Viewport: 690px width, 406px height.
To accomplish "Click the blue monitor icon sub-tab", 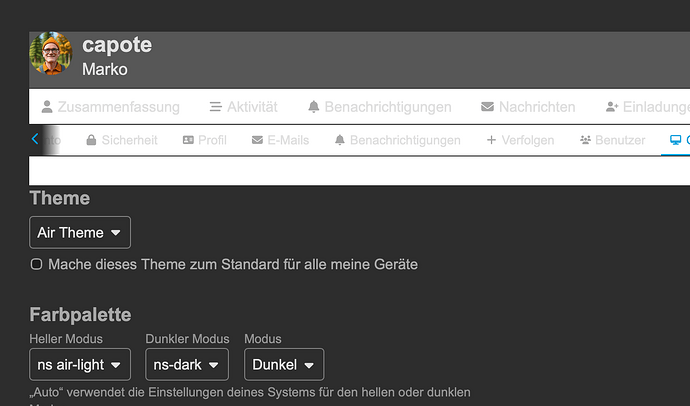I will [675, 140].
